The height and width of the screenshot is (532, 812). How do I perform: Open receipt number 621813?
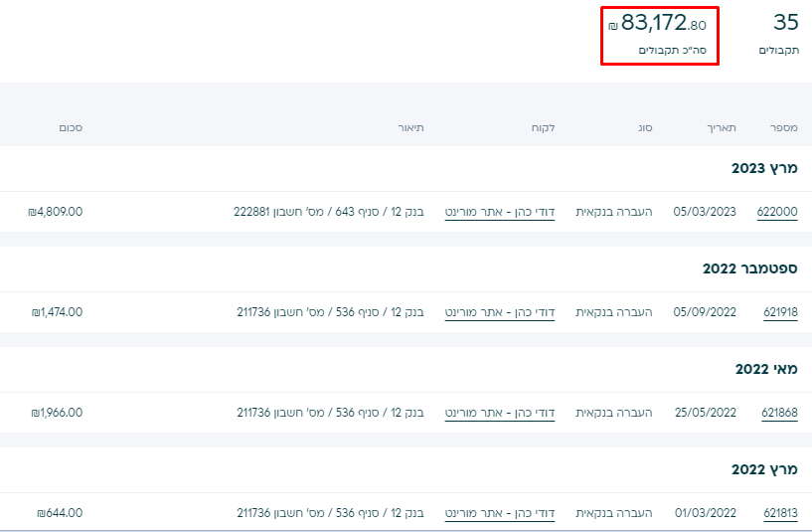(x=780, y=513)
